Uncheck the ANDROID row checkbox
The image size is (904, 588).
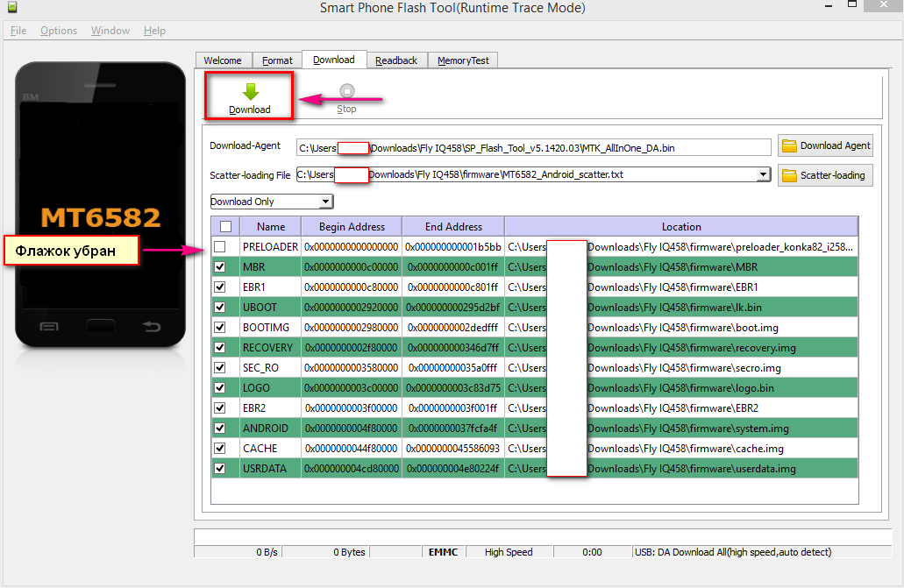click(220, 429)
